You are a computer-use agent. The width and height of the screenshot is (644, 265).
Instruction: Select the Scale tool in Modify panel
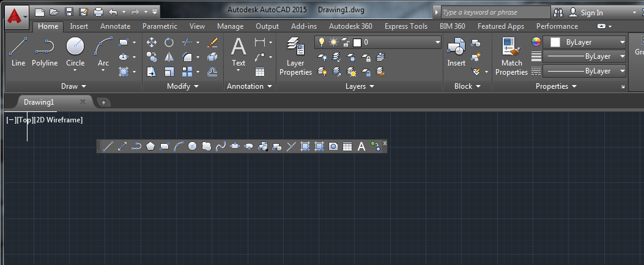[169, 72]
